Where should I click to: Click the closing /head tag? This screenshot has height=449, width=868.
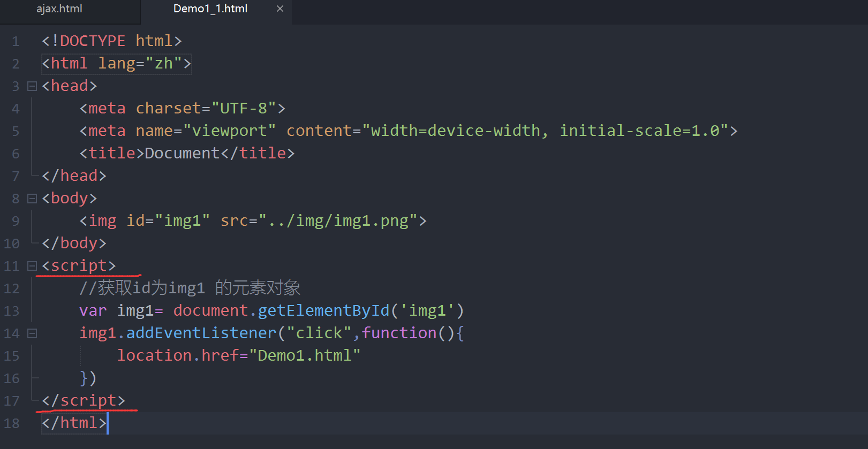tap(74, 176)
